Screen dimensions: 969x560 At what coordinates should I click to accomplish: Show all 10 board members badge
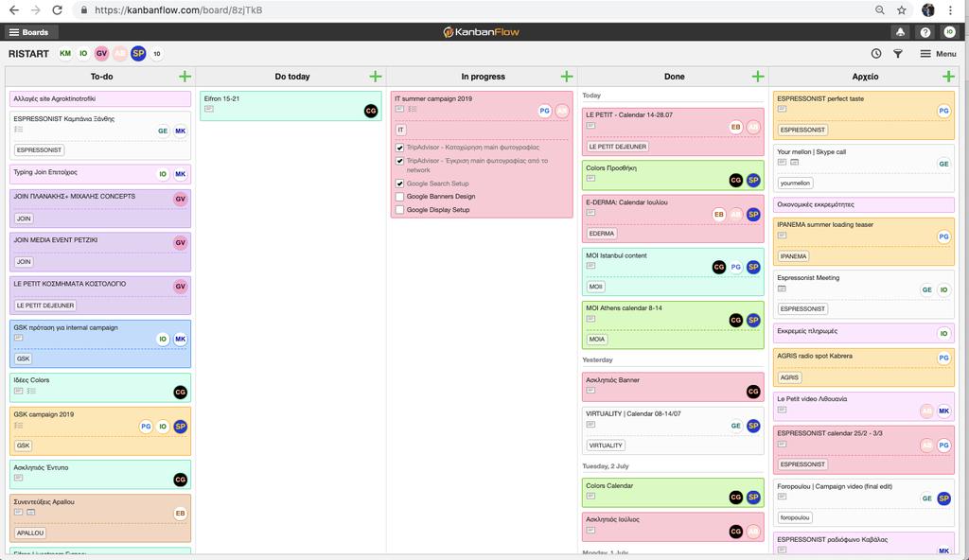(157, 54)
